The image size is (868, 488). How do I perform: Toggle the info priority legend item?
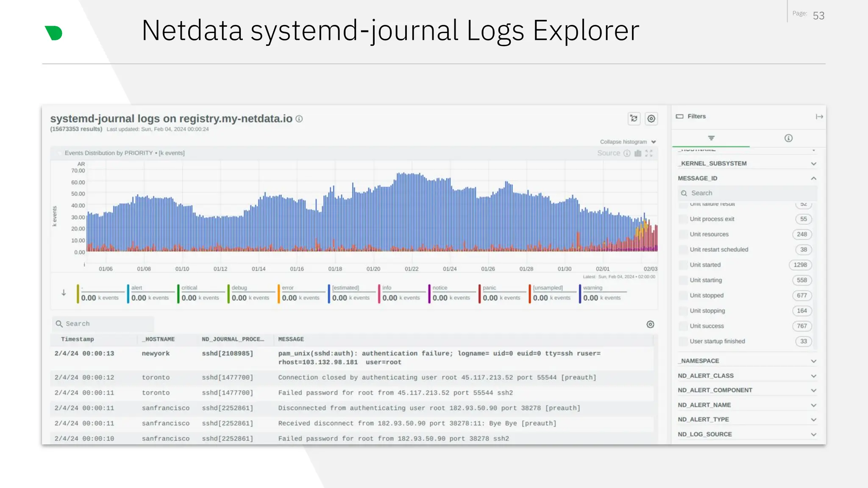tap(401, 293)
